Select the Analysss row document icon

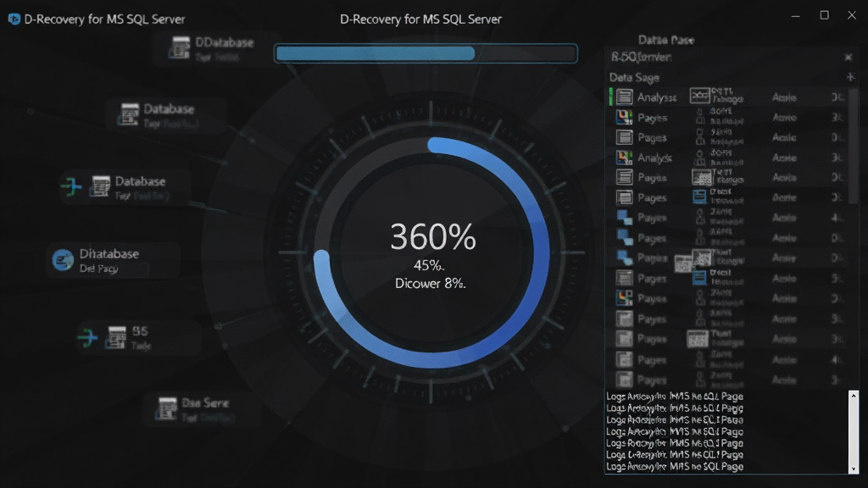point(625,97)
